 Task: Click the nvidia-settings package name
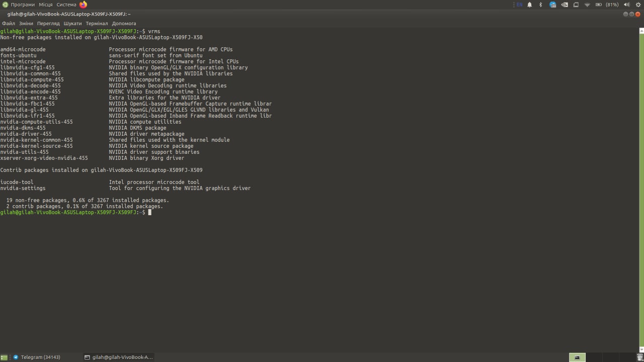[x=23, y=188]
